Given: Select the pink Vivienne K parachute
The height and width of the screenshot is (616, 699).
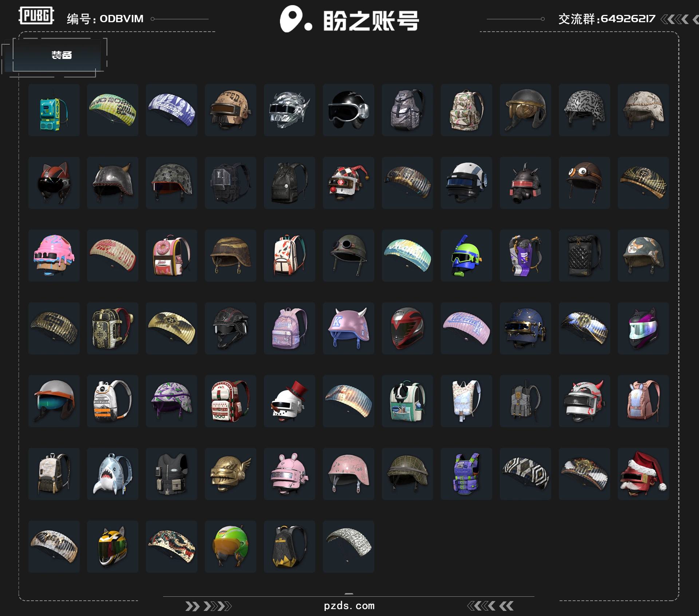Looking at the screenshot, I should click(x=466, y=328).
